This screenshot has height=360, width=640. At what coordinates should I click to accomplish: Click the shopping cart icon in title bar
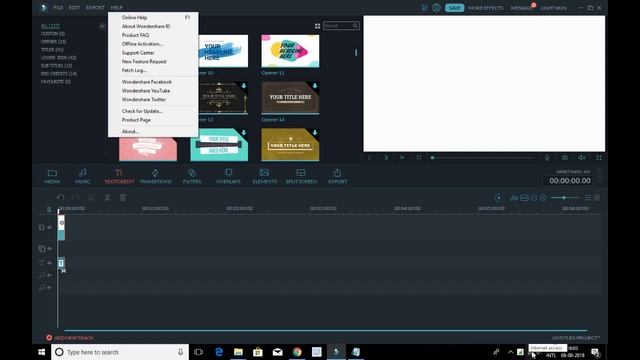424,7
